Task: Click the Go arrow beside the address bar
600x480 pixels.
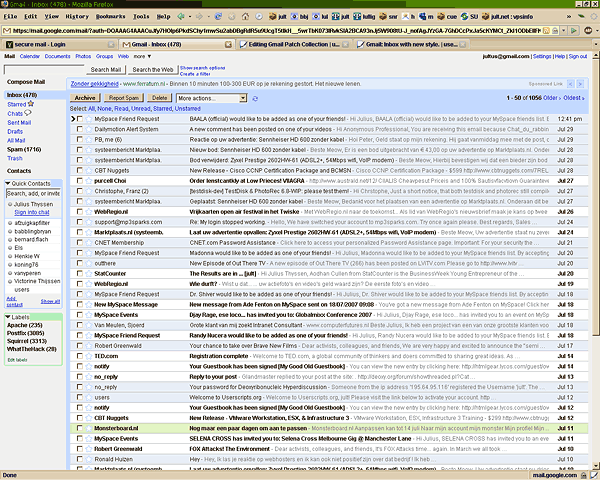Action: (574, 31)
